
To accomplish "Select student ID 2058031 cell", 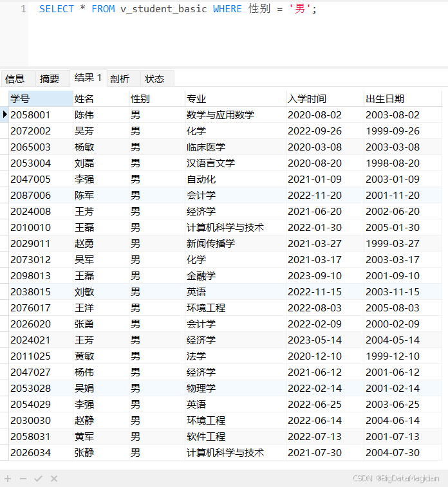I will 41,437.
